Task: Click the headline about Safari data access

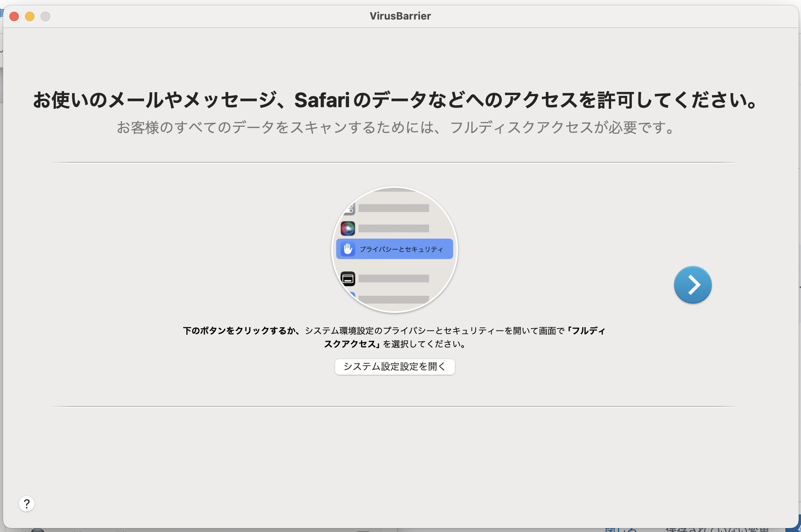Action: (x=395, y=100)
